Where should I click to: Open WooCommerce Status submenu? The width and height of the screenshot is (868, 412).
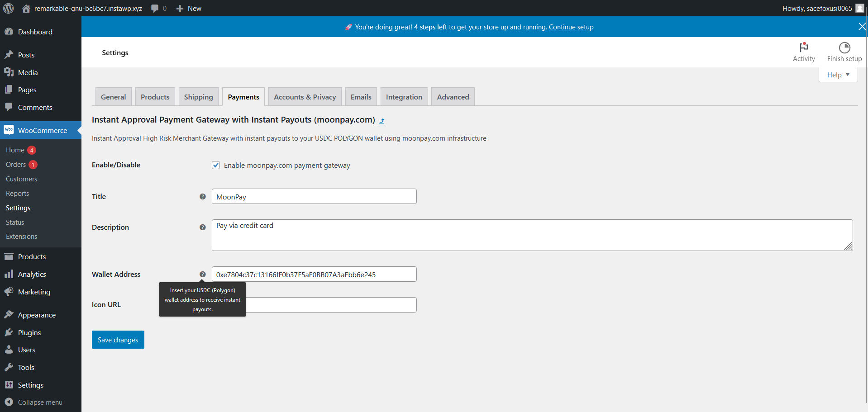click(15, 222)
